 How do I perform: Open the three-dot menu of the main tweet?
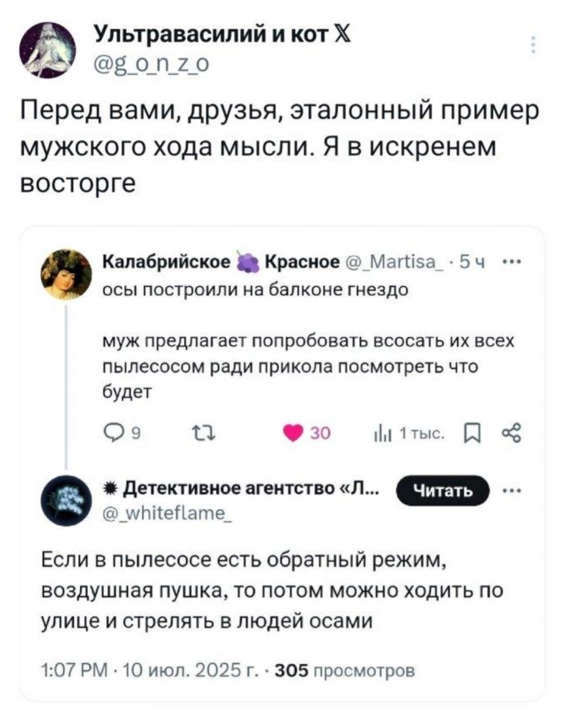click(x=532, y=45)
